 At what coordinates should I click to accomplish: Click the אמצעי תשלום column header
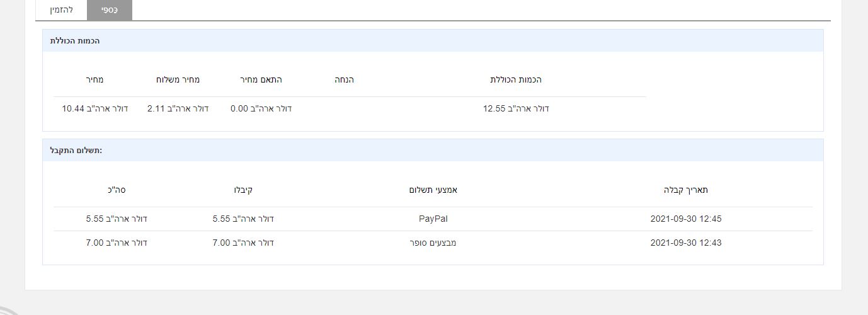(x=433, y=190)
